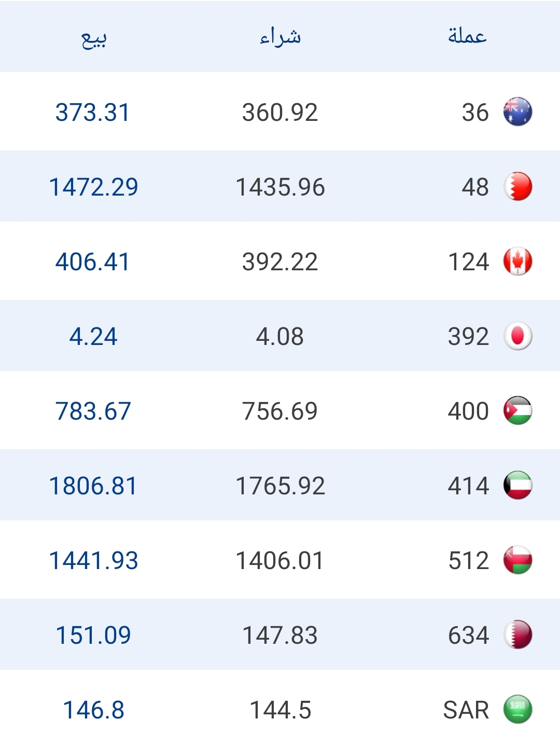This screenshot has width=560, height=747.
Task: Click buy price 1765.92
Action: click(280, 486)
